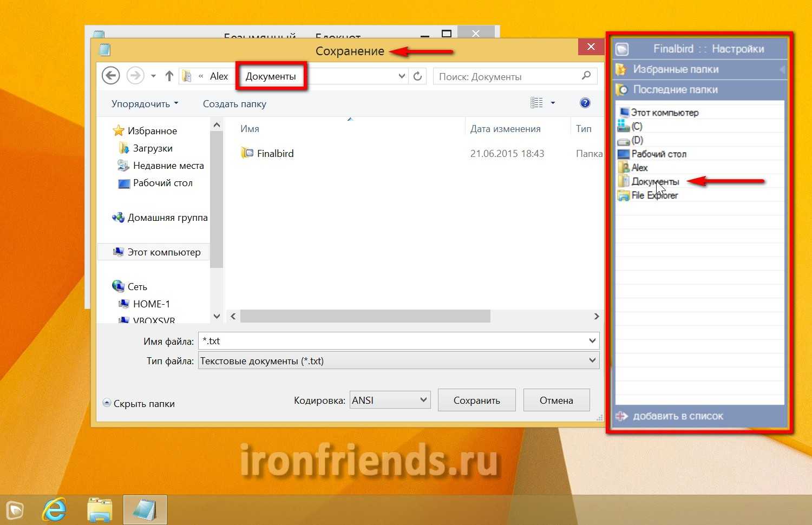The width and height of the screenshot is (812, 525).
Task: Open the Последние папки section
Action: (x=675, y=90)
